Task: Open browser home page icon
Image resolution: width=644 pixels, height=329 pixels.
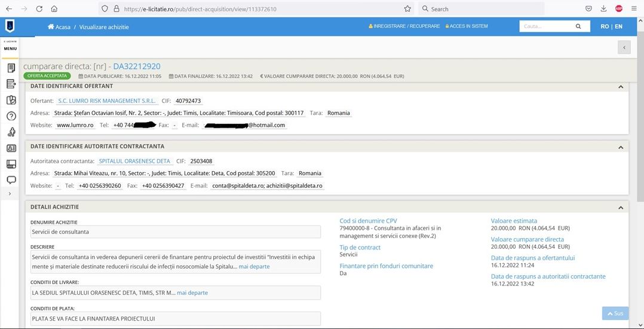Action: (x=54, y=8)
